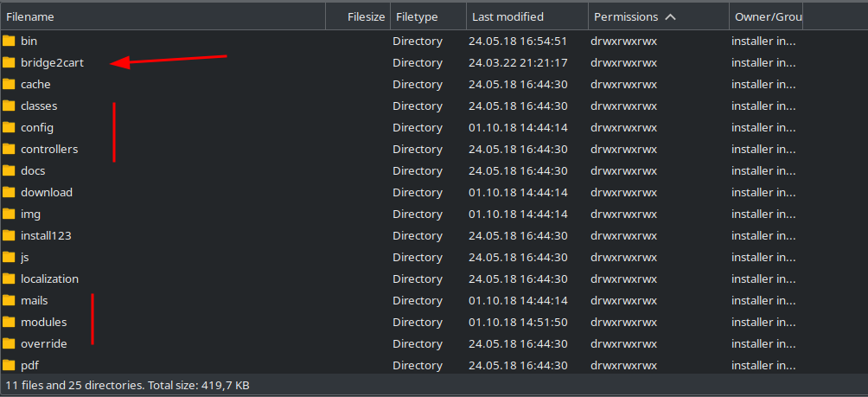
Task: Select the controllers directory name
Action: point(49,149)
